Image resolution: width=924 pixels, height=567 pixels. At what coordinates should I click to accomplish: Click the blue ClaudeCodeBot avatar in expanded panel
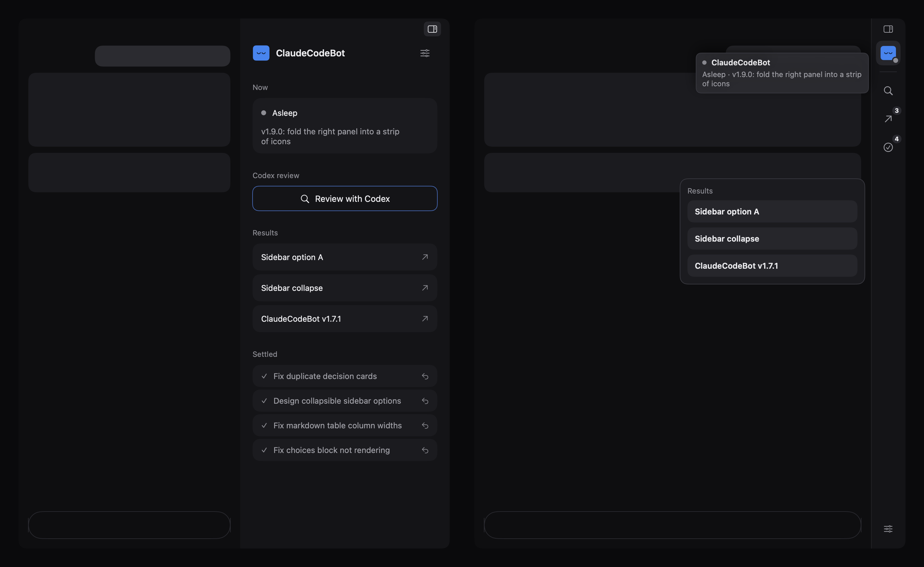261,53
